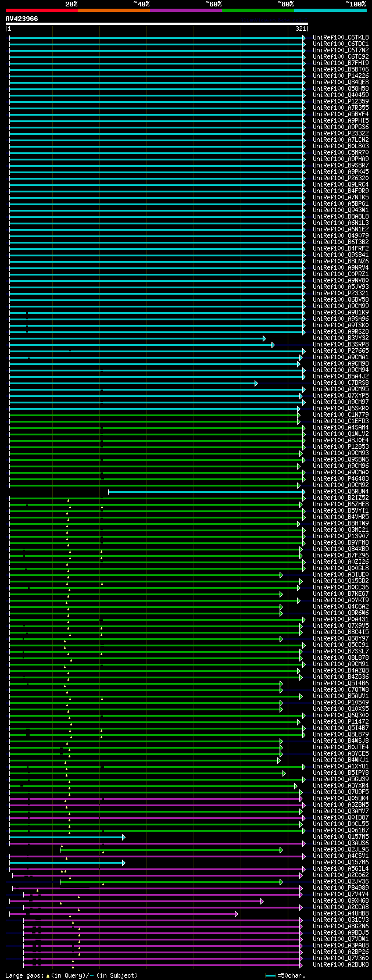Select hit UniRef100_B7FHI9
This screenshot has width=372, height=980.
(x=341, y=63)
